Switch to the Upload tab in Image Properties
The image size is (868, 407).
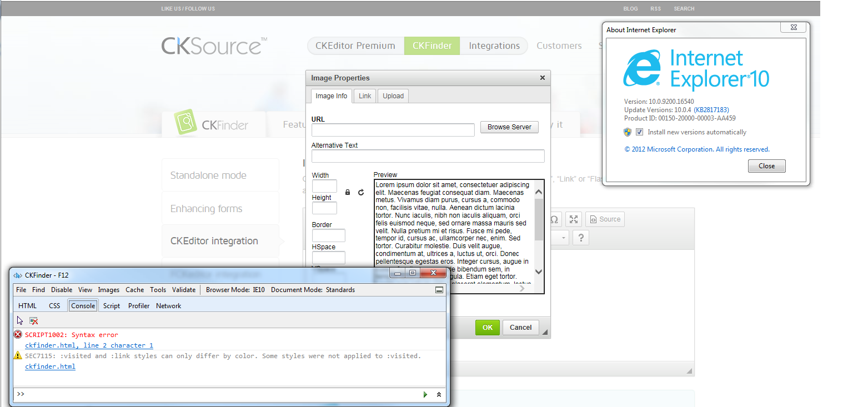393,96
